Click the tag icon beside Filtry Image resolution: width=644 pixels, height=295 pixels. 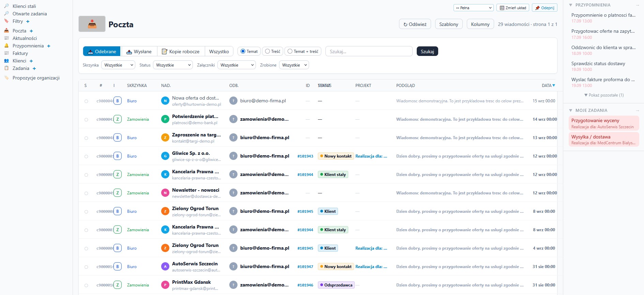pos(6,21)
